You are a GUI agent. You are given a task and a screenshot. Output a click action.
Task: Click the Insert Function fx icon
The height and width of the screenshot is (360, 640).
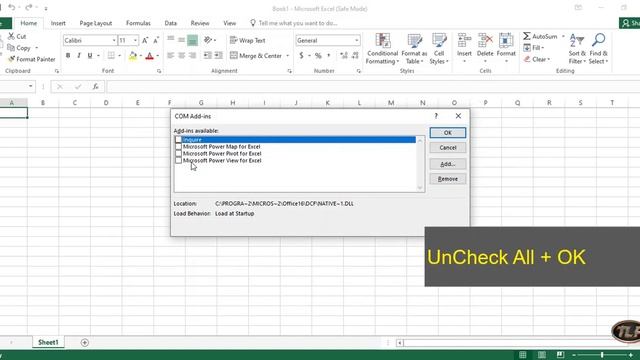(x=95, y=87)
